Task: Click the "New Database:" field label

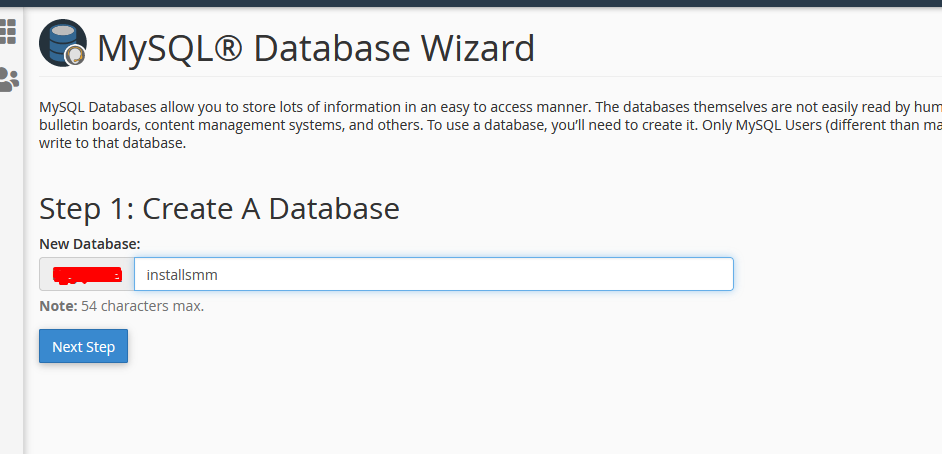Action: (x=90, y=244)
